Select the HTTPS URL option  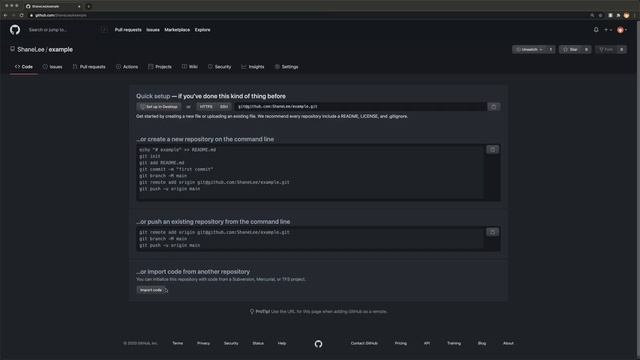point(206,107)
